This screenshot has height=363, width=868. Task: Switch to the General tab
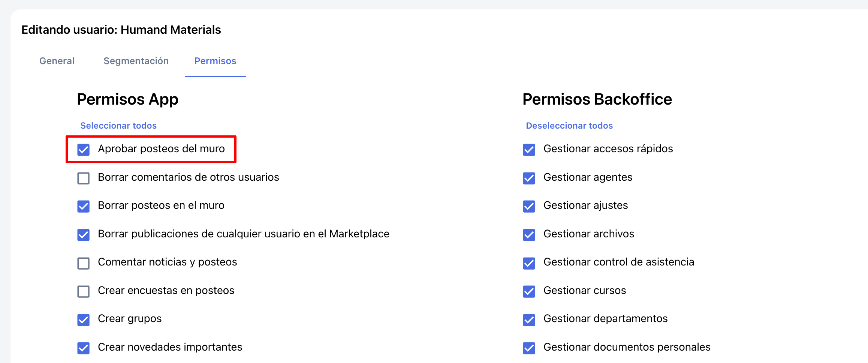pos(57,61)
